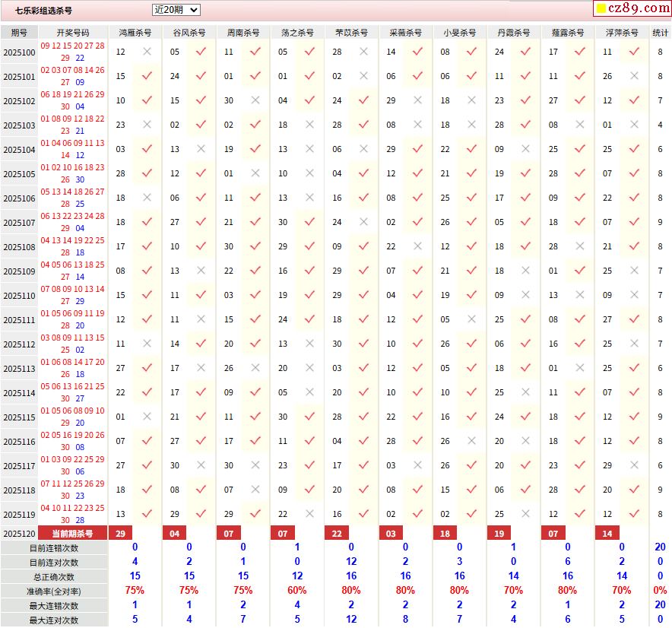
Task: Open the 近20期 period dropdown
Action: pos(176,10)
